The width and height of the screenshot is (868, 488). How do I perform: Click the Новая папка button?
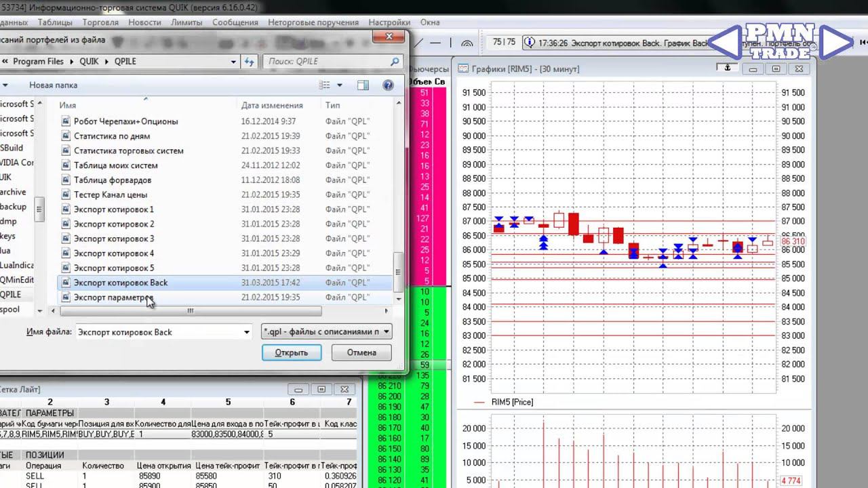pyautogui.click(x=53, y=85)
